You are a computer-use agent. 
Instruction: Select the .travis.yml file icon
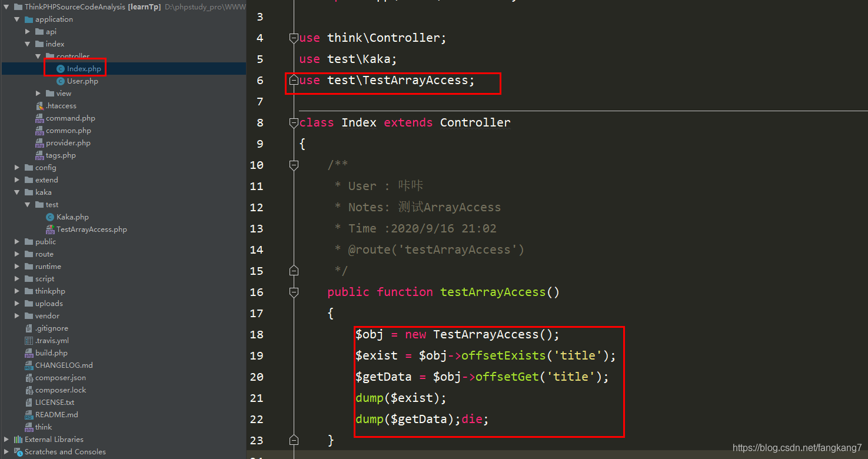click(x=29, y=341)
